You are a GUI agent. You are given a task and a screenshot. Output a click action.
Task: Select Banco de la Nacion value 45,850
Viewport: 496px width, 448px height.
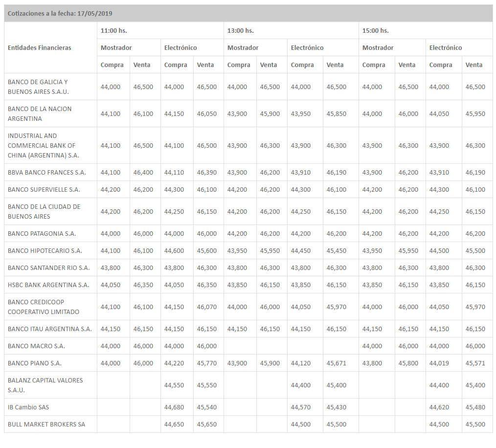click(336, 113)
